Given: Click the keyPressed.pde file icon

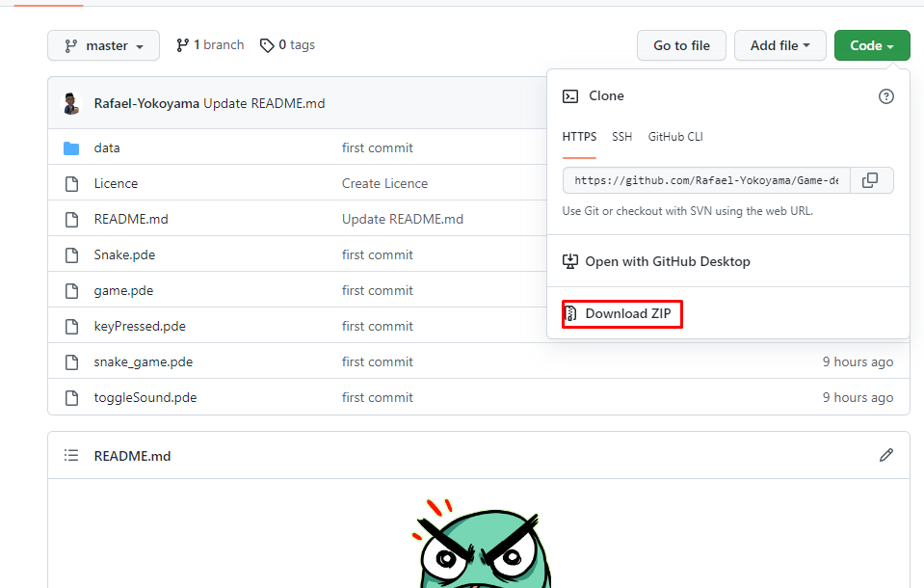Looking at the screenshot, I should pyautogui.click(x=71, y=327).
